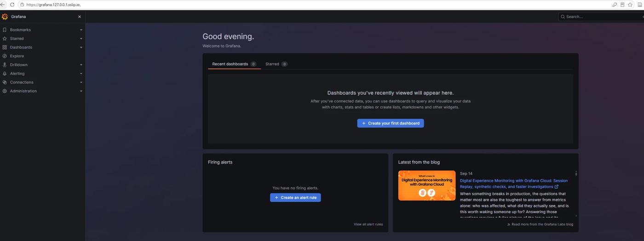Click the Drilldown icon in sidebar

5,65
